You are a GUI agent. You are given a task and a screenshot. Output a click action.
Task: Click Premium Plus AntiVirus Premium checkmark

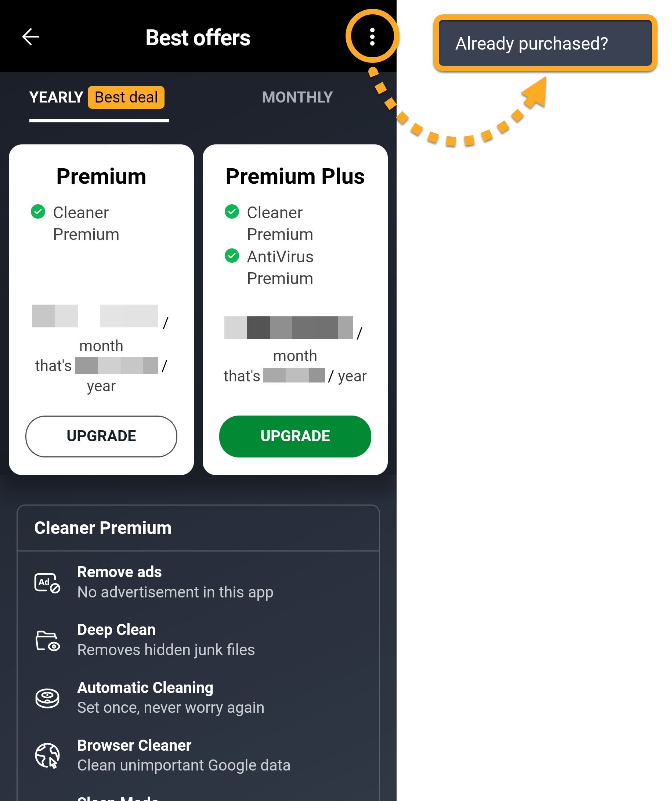[x=232, y=256]
